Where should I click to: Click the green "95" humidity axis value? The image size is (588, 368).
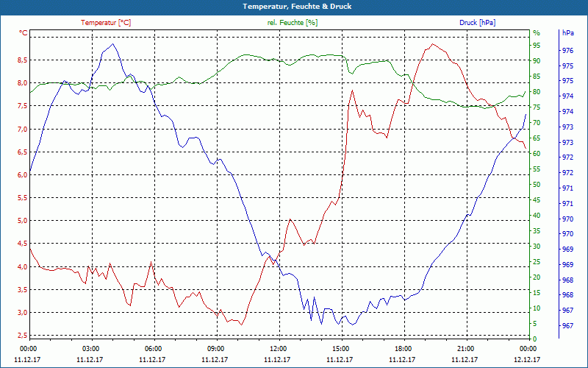click(x=537, y=46)
